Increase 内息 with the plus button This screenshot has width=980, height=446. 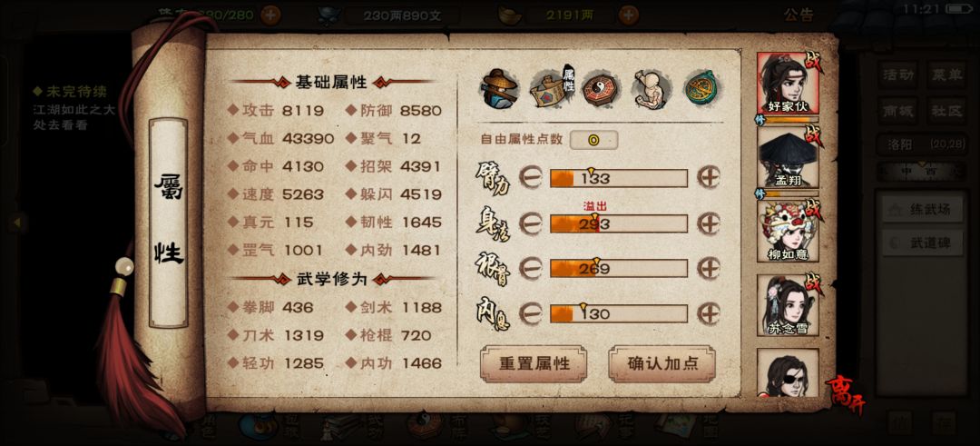coord(709,313)
